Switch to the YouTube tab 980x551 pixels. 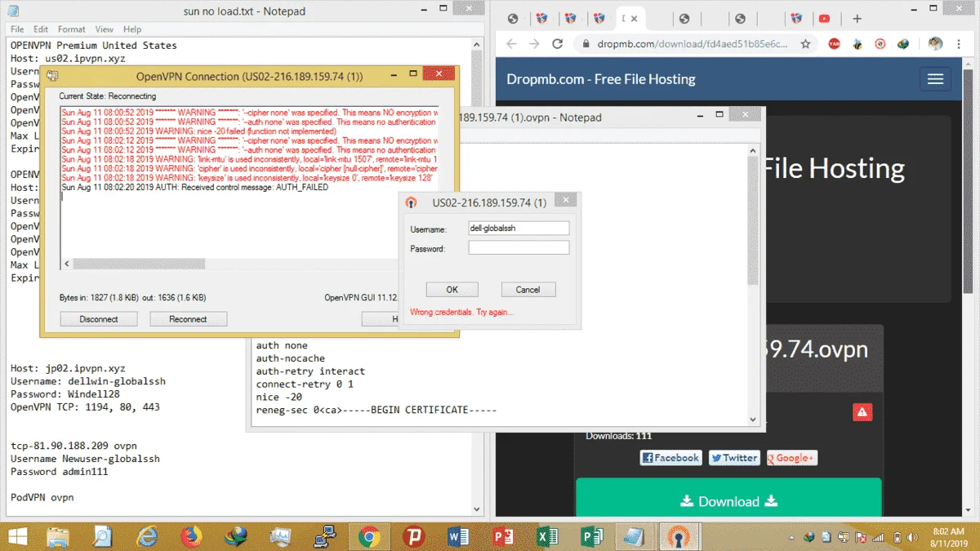[825, 18]
